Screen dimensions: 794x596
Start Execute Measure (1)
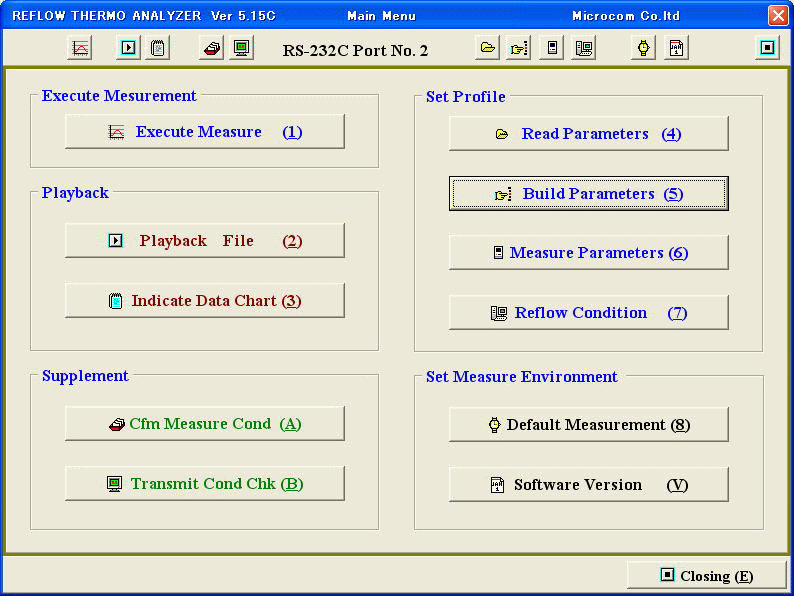coord(205,132)
